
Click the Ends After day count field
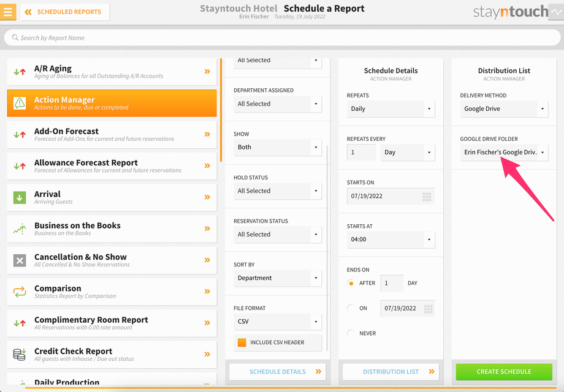tap(392, 283)
